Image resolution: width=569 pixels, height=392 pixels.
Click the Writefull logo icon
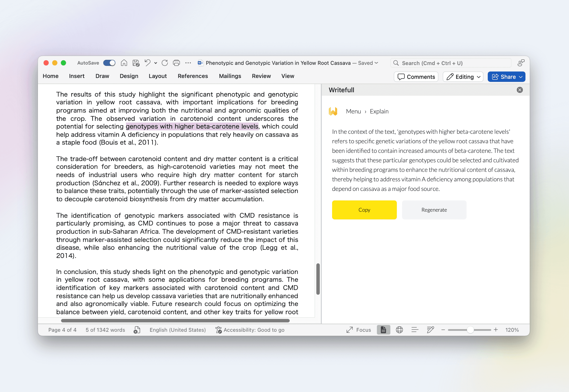click(x=333, y=111)
